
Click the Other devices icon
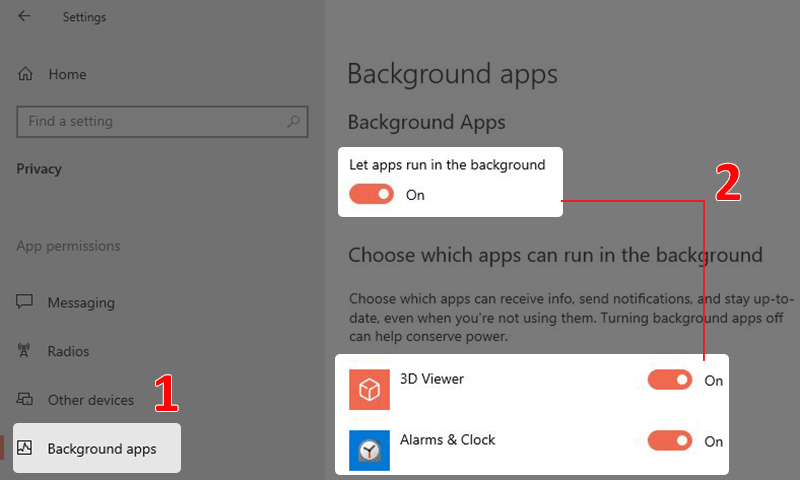coord(26,400)
